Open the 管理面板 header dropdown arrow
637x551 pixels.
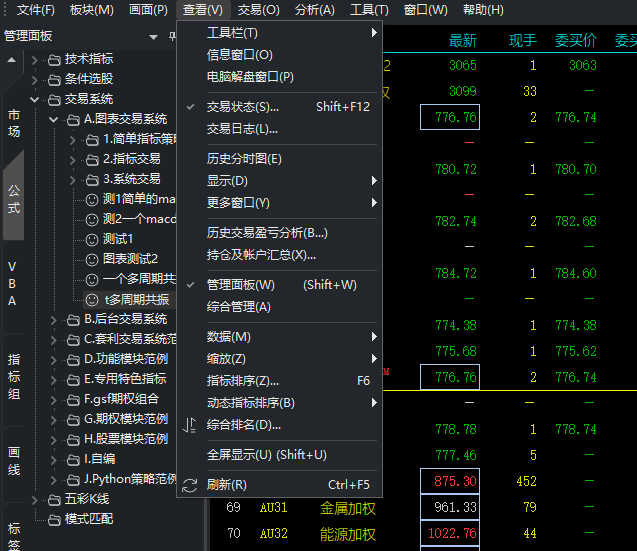pos(153,37)
